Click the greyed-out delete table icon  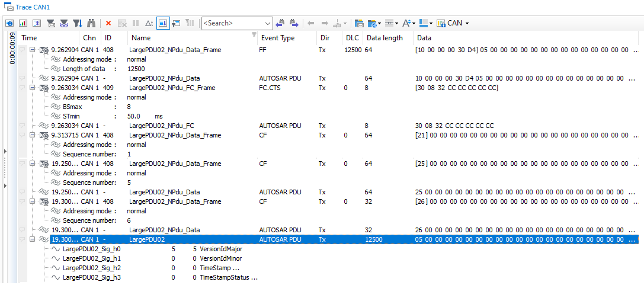pos(122,24)
